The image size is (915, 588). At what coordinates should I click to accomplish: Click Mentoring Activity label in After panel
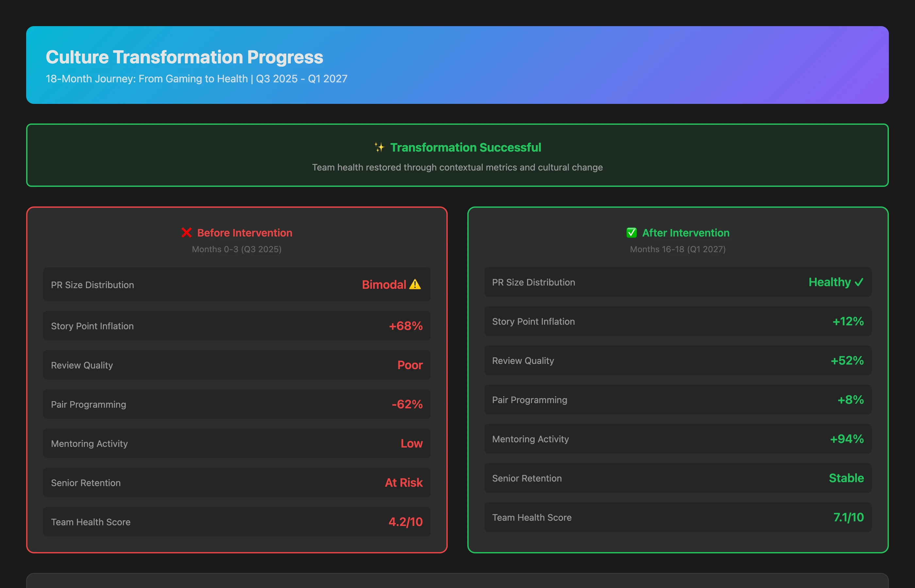pyautogui.click(x=530, y=439)
